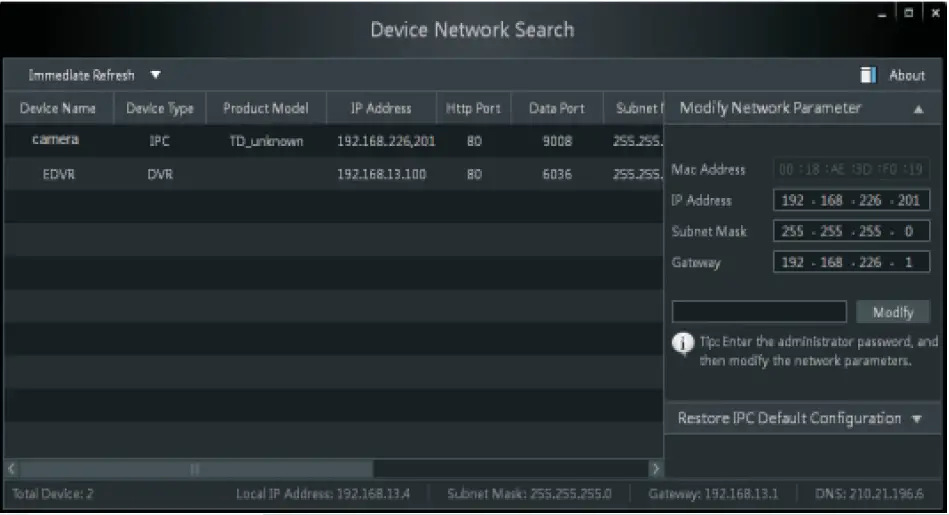This screenshot has width=949, height=515.
Task: Click the scrollbar right arrow
Action: click(x=655, y=468)
